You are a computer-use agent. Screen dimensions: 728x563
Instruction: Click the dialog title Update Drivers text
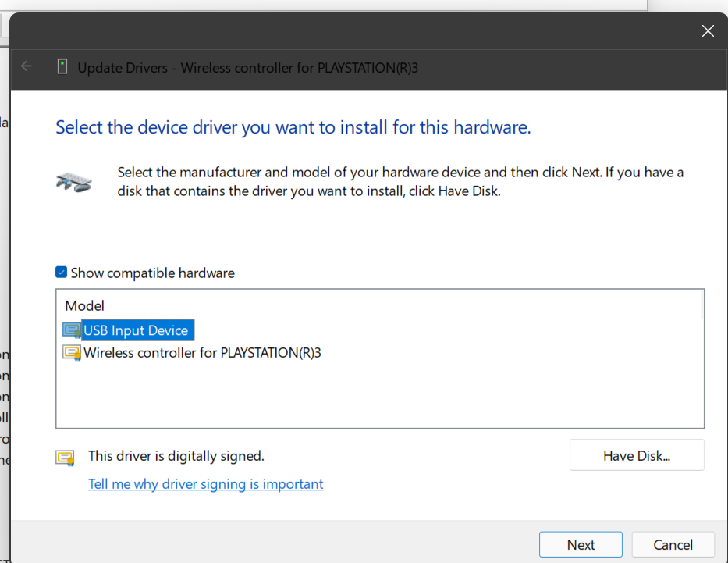click(248, 68)
